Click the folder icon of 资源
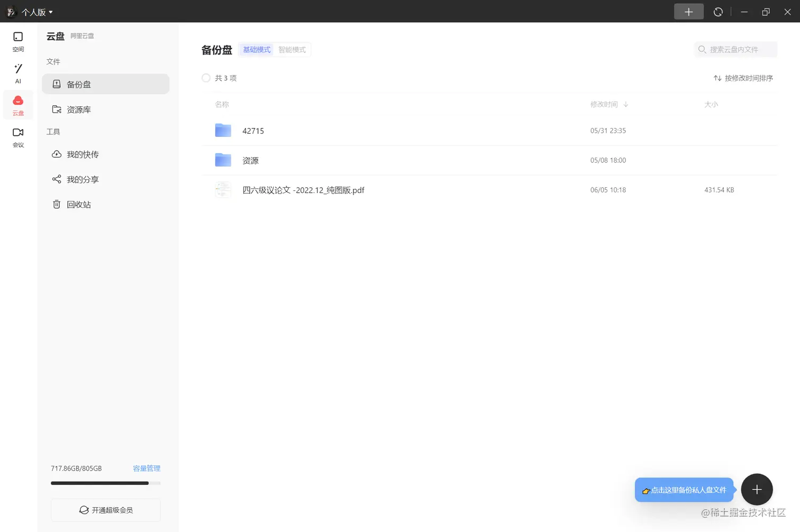800x532 pixels. pyautogui.click(x=223, y=160)
